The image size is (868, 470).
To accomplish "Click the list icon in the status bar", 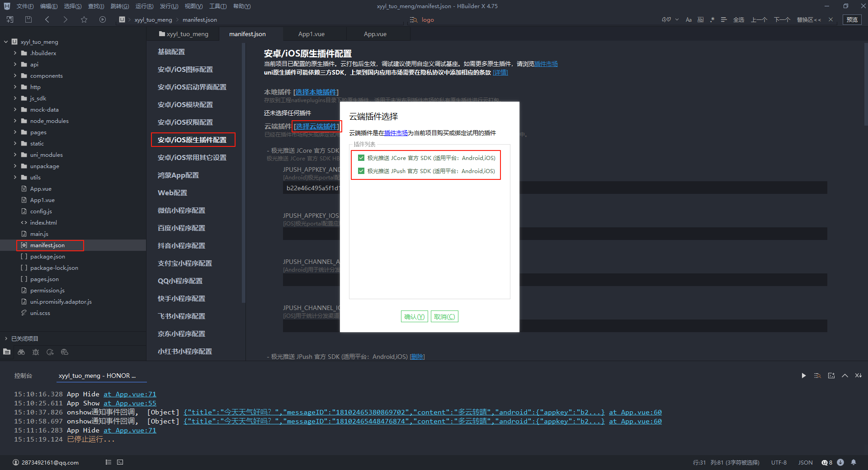I will point(108,462).
